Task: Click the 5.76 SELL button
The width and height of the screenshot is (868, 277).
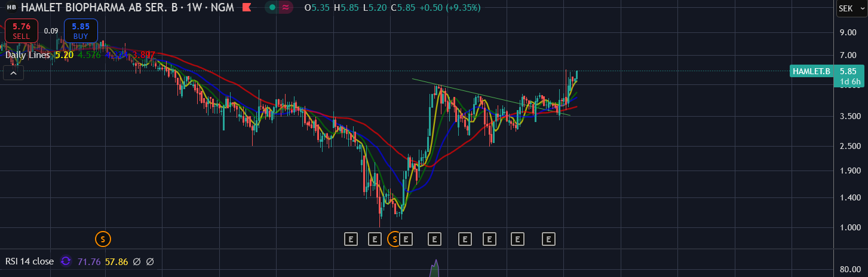Action: (x=22, y=31)
